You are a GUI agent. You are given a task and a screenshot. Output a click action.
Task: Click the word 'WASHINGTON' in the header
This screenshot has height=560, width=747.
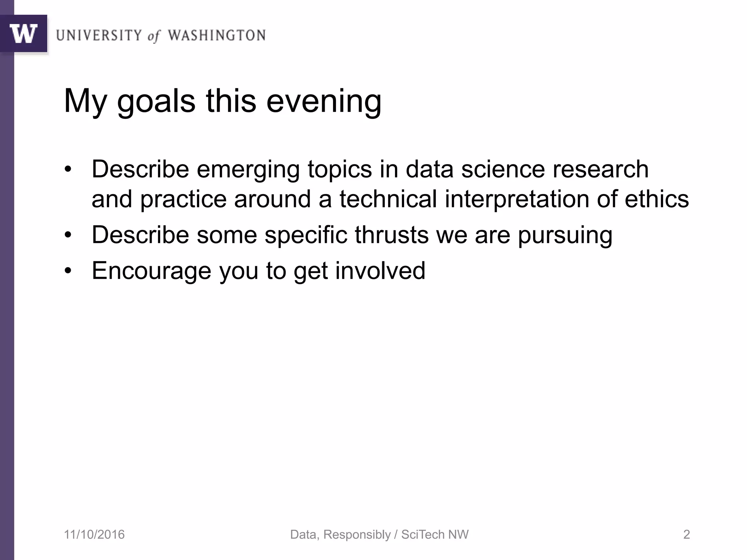click(217, 35)
